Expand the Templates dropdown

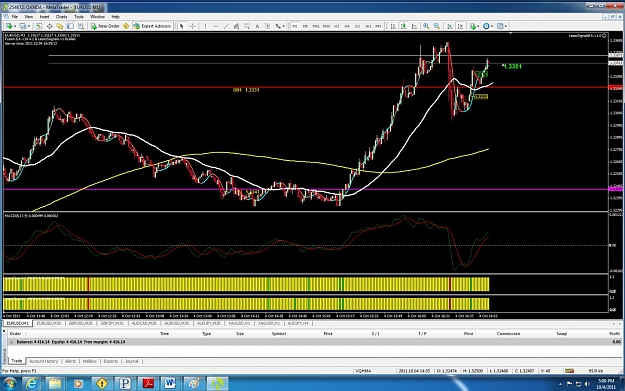pyautogui.click(x=505, y=26)
